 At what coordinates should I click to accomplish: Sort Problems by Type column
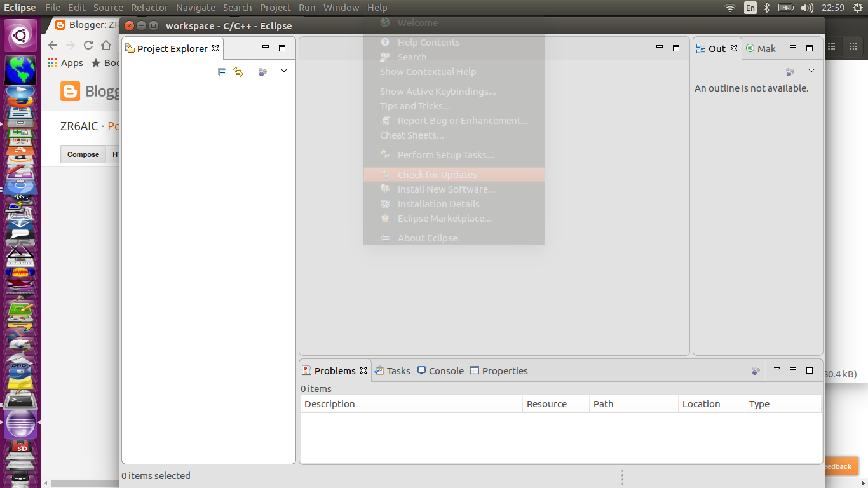click(783, 404)
